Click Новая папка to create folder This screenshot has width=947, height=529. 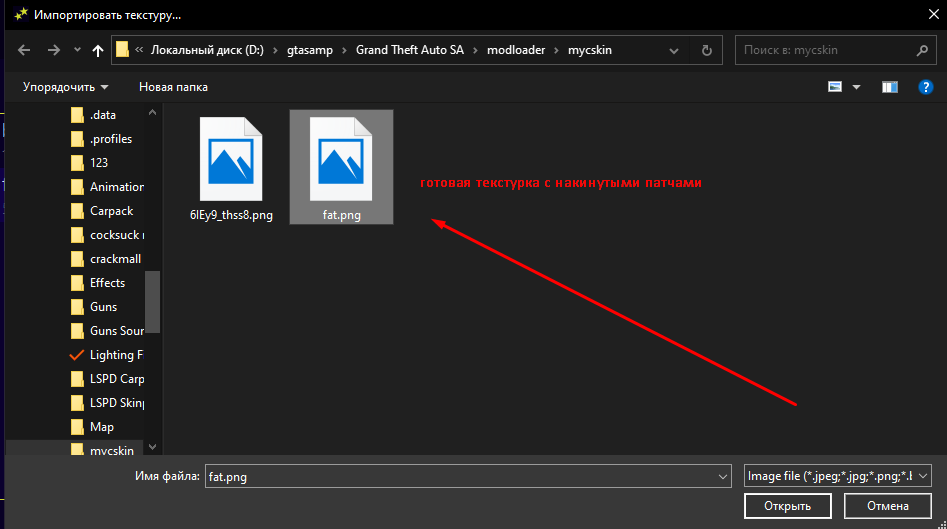tap(173, 87)
